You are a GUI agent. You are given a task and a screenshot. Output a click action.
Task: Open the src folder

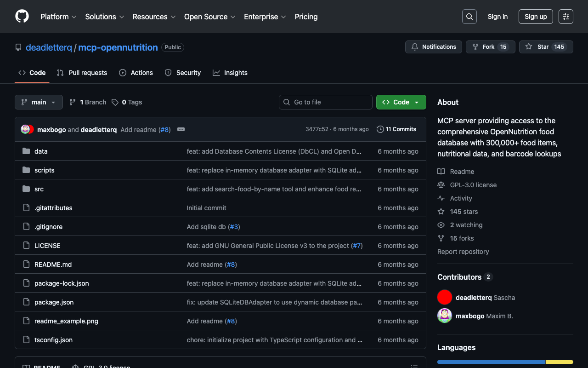click(x=39, y=189)
